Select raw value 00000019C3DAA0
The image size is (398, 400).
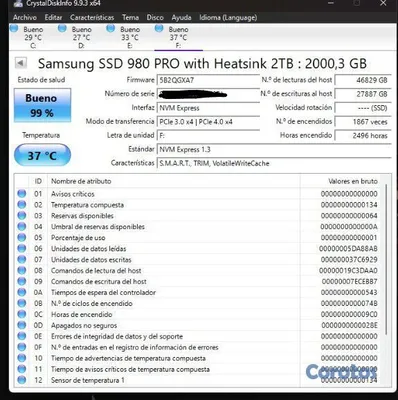(x=348, y=271)
